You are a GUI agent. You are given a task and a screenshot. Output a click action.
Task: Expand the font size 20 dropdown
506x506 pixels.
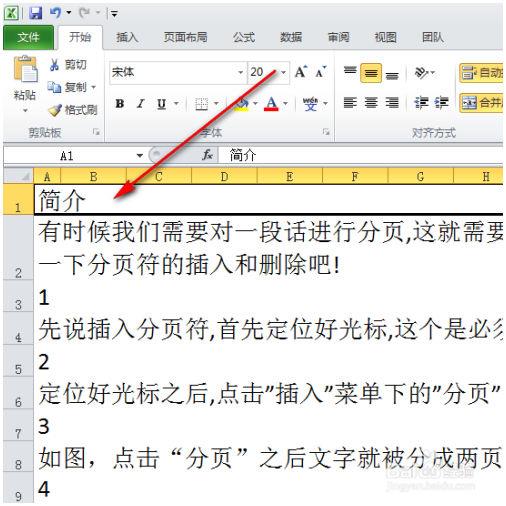click(x=283, y=72)
